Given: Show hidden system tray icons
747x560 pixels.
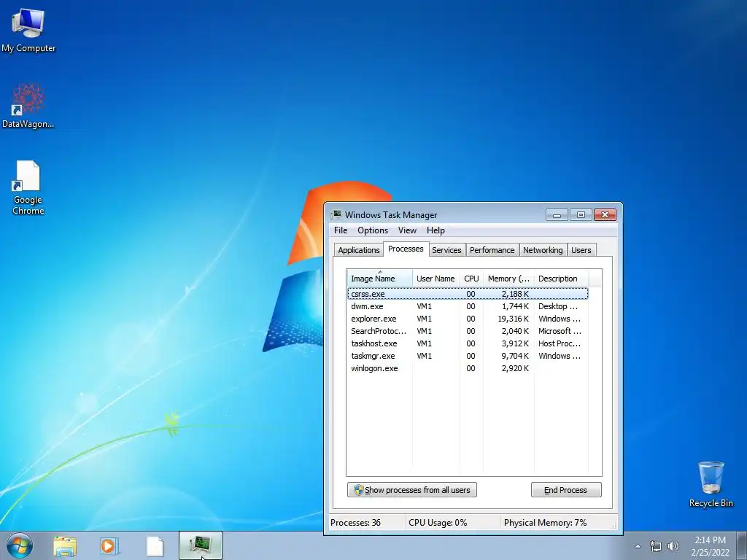Looking at the screenshot, I should coord(638,546).
